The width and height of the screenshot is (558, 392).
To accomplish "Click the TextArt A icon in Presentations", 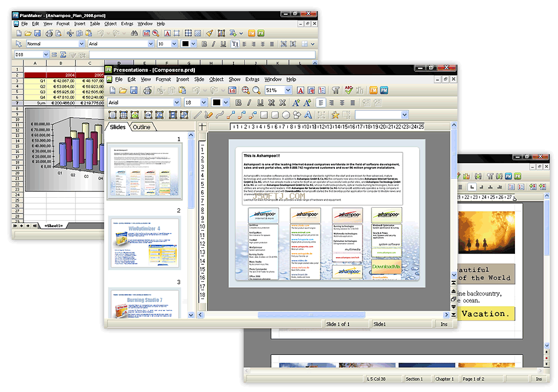I will click(x=308, y=115).
